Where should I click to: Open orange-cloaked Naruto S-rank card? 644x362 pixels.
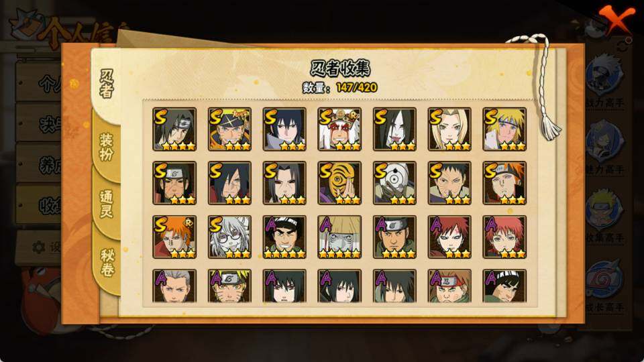[x=229, y=129]
